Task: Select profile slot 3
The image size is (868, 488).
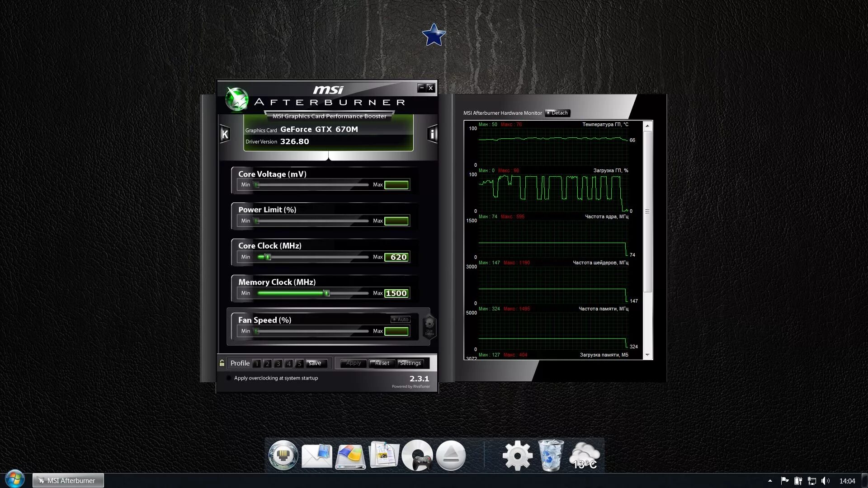Action: (x=278, y=364)
